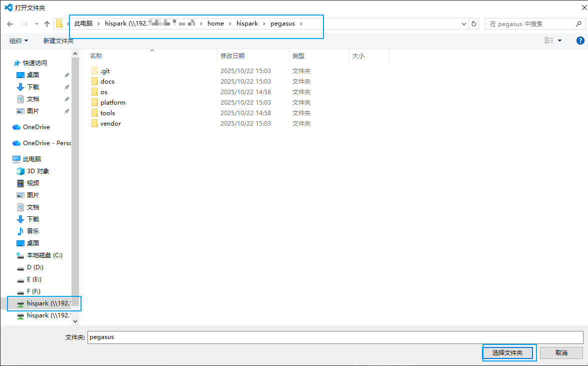The width and height of the screenshot is (588, 366).
Task: Click the .git folder icon
Action: pyautogui.click(x=94, y=71)
